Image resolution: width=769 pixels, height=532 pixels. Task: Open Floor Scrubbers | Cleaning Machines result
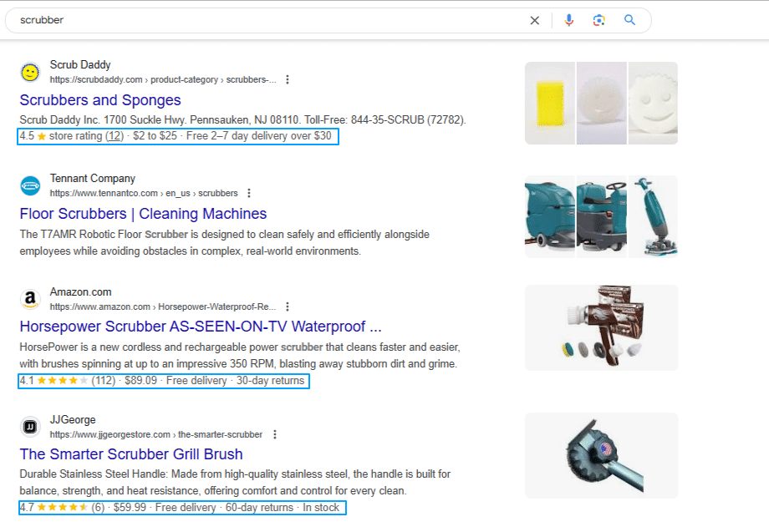pos(143,214)
